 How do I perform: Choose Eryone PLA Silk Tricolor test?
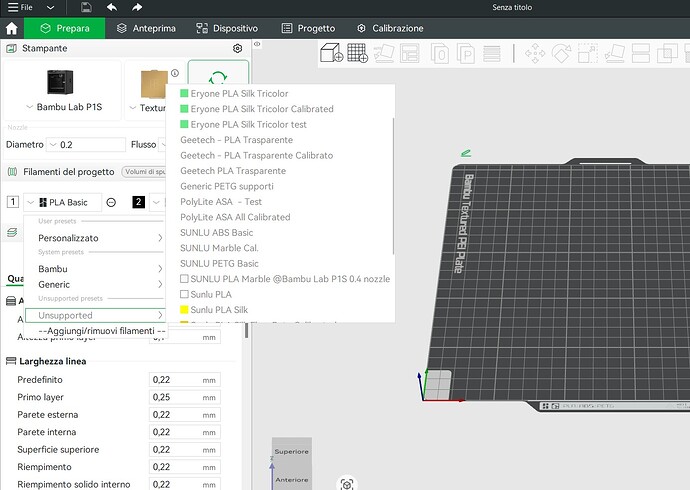(243, 124)
